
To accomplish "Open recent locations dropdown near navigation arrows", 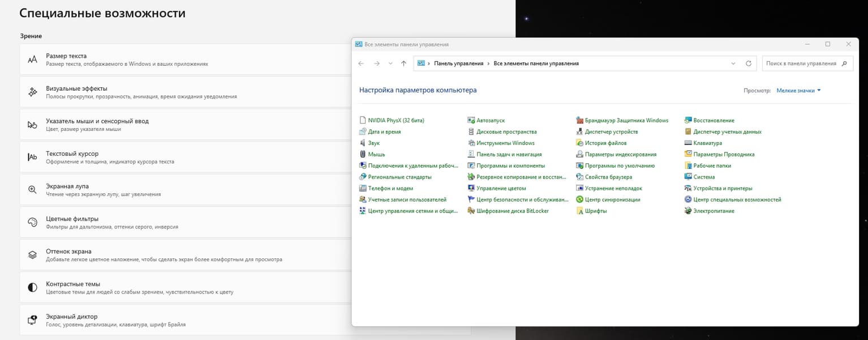I will (390, 63).
